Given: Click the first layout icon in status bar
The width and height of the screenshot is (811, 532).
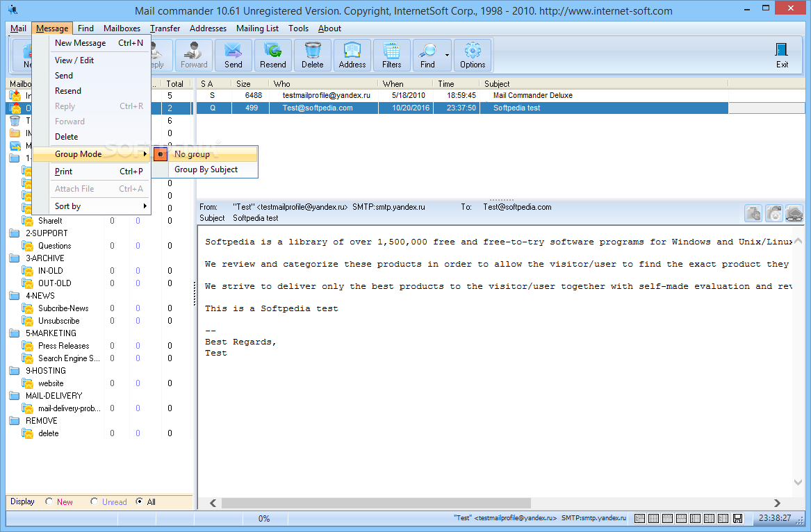Looking at the screenshot, I should 640,518.
